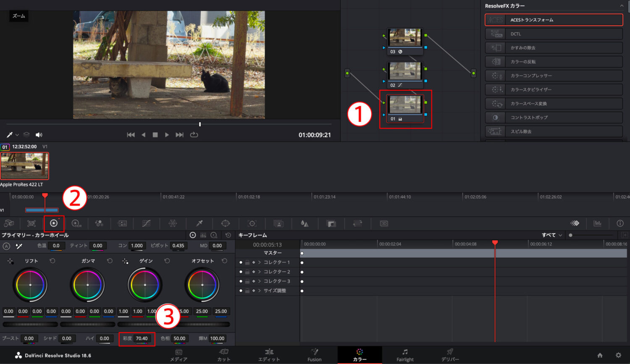The width and height of the screenshot is (630, 364).
Task: Switch to the Cut page
Action: [224, 355]
